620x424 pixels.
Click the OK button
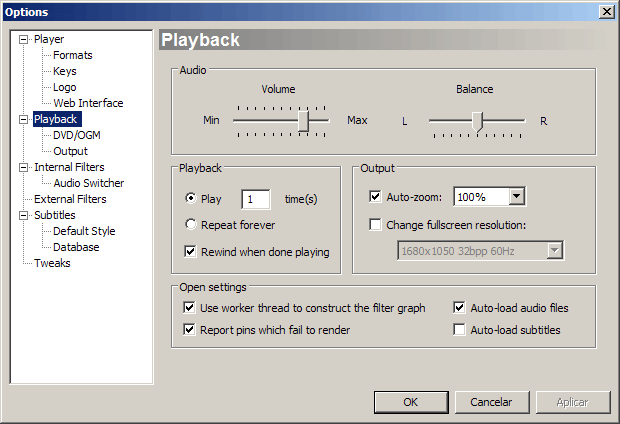[411, 402]
